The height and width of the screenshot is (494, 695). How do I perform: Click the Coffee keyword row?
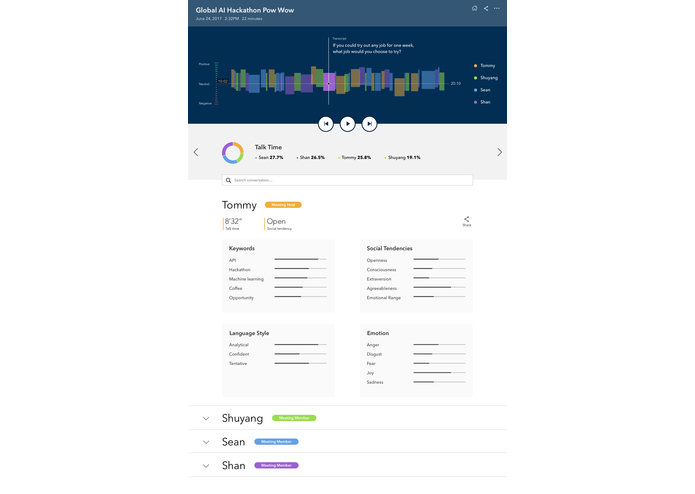[x=277, y=288]
